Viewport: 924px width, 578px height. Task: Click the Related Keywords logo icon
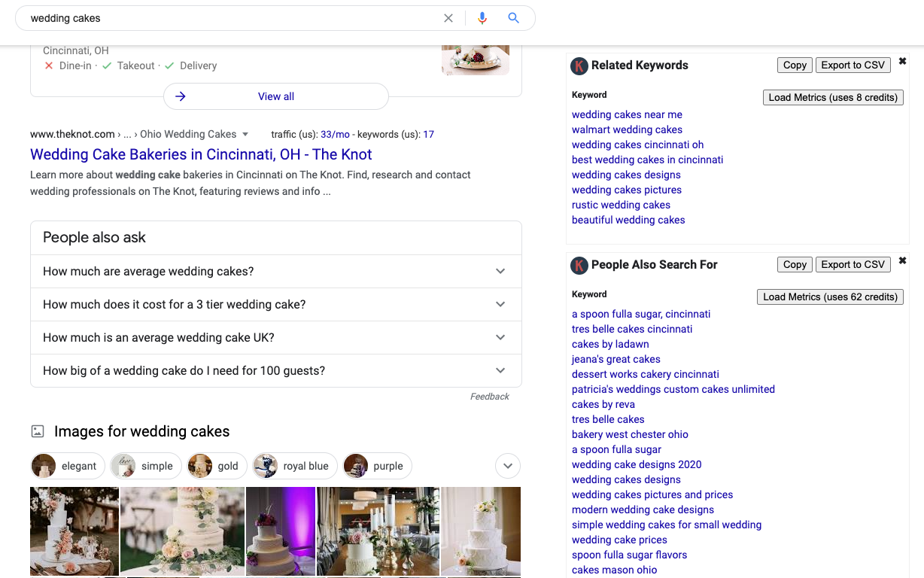(x=579, y=66)
